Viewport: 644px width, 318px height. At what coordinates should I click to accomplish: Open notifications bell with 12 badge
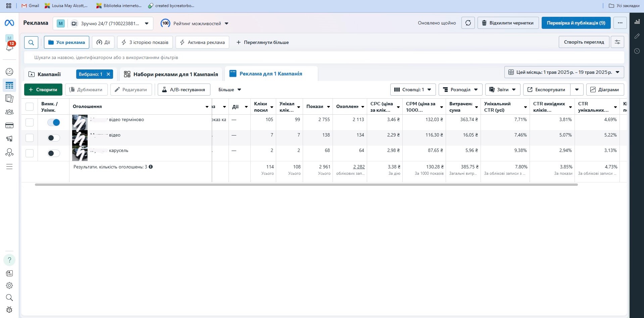coord(10,47)
